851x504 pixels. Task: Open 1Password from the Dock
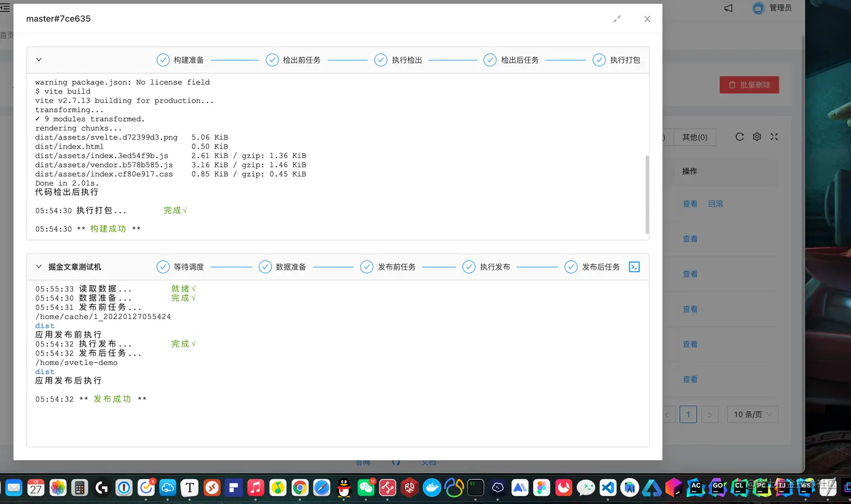[x=124, y=487]
